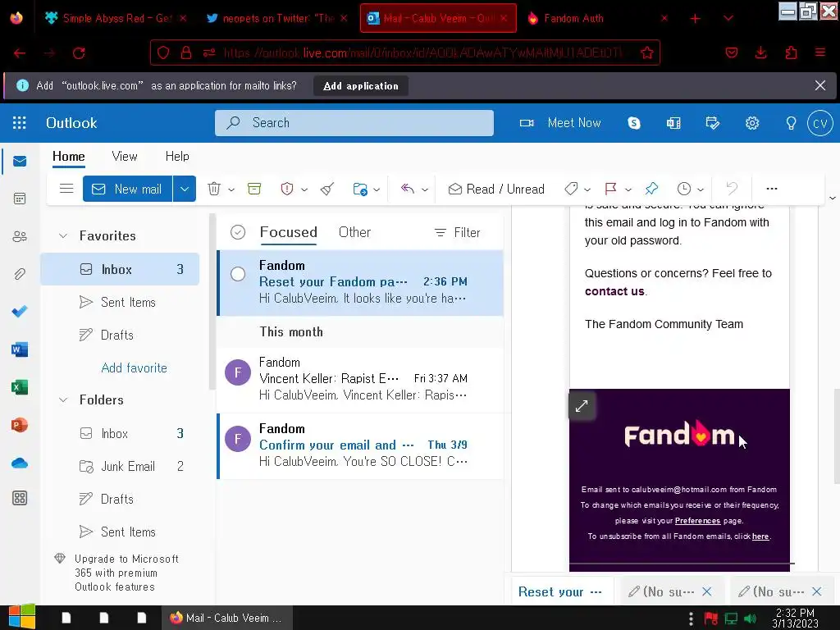Screen dimensions: 840x630
Task: Click the Add application button
Action: click(x=361, y=85)
